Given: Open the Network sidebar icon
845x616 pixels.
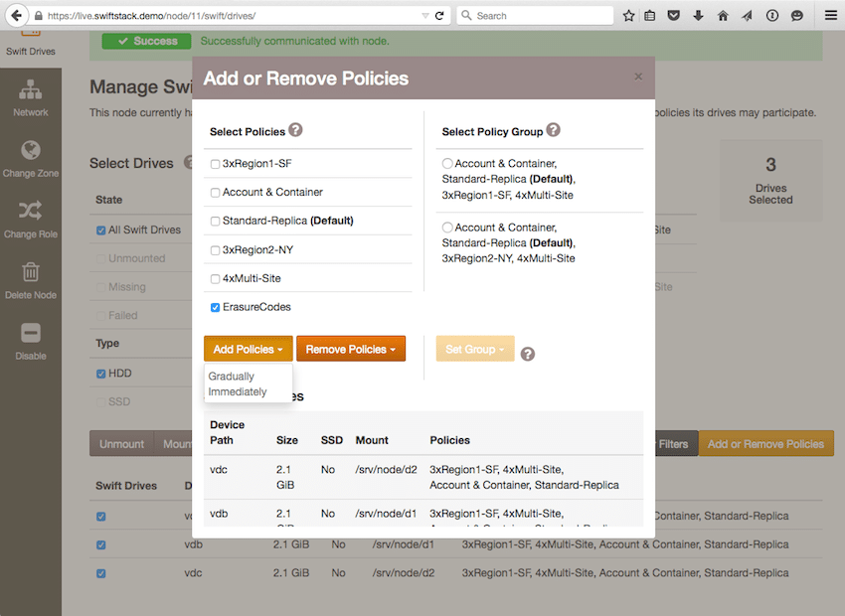Looking at the screenshot, I should pyautogui.click(x=30, y=89).
